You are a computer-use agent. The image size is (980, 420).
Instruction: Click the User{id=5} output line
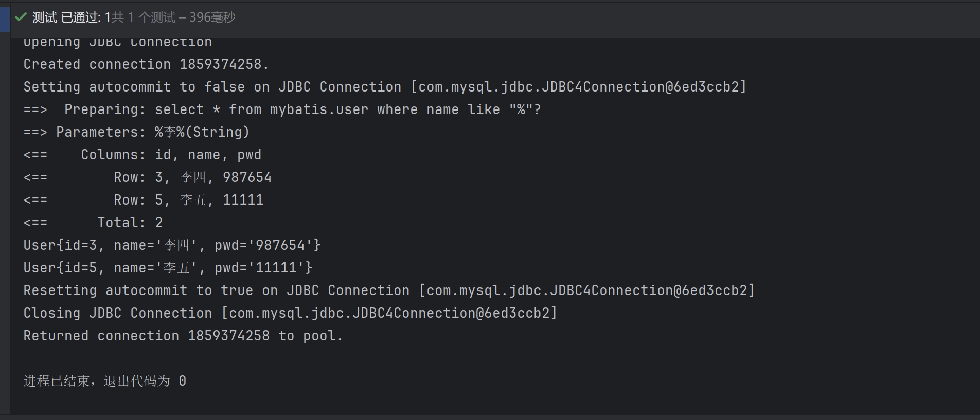(168, 268)
